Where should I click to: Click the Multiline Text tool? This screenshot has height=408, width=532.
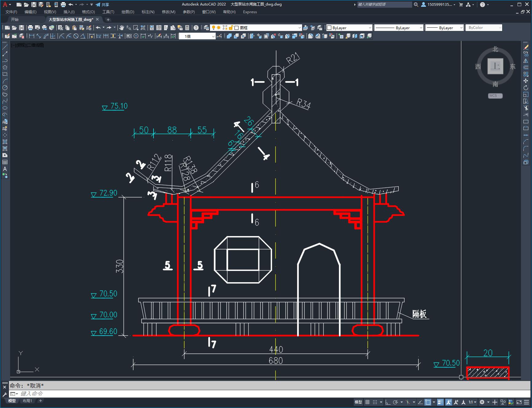(5, 169)
